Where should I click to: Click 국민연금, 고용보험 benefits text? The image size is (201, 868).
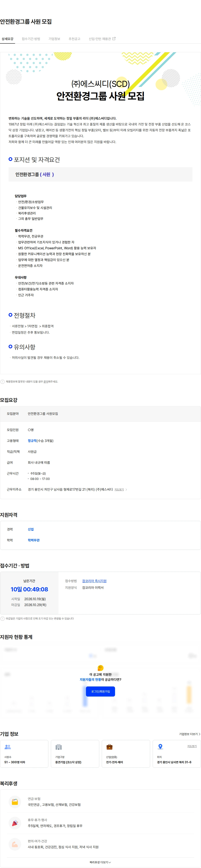(x=54, y=804)
